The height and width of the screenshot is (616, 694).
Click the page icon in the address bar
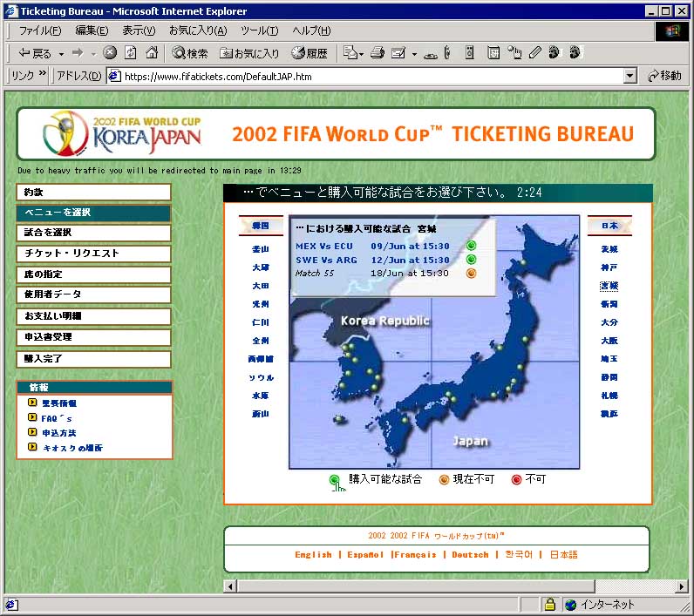tap(114, 76)
